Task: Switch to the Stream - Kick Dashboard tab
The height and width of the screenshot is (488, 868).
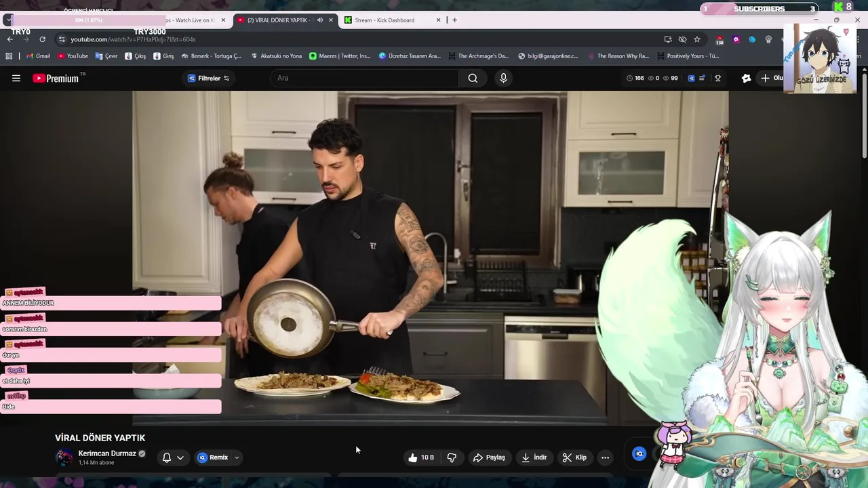Action: click(x=393, y=20)
